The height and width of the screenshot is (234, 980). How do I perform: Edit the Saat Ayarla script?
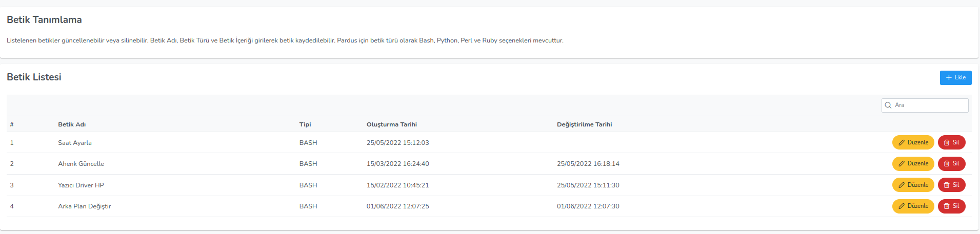click(x=913, y=142)
